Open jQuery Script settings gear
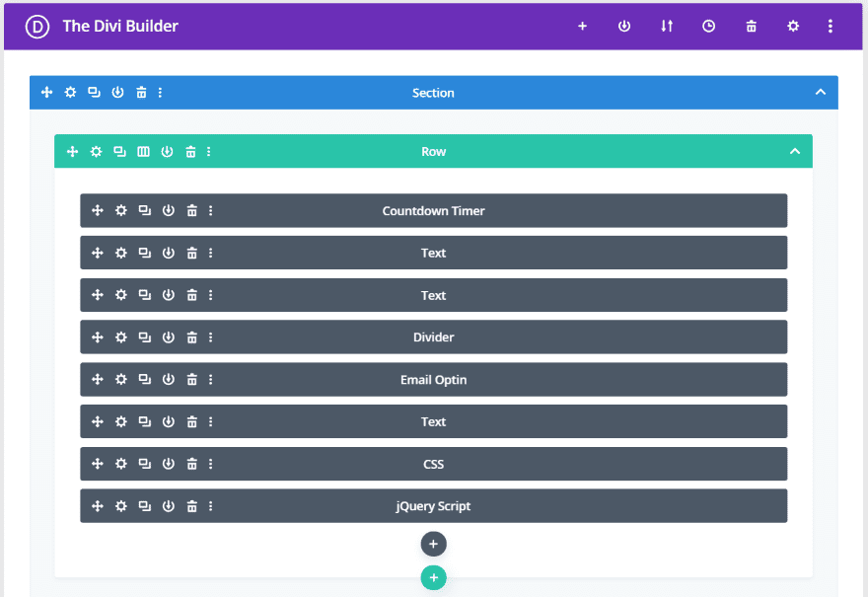868x597 pixels. (120, 506)
